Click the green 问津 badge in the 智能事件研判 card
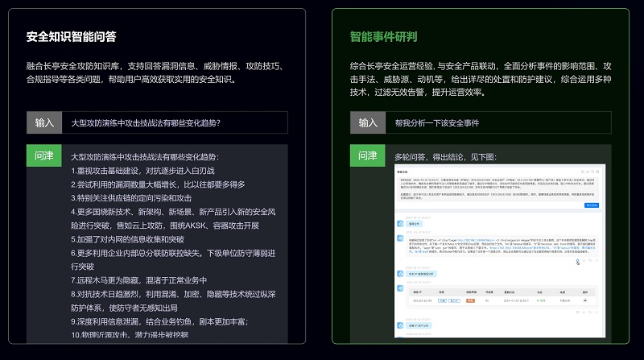This screenshot has width=644, height=360. pyautogui.click(x=368, y=155)
